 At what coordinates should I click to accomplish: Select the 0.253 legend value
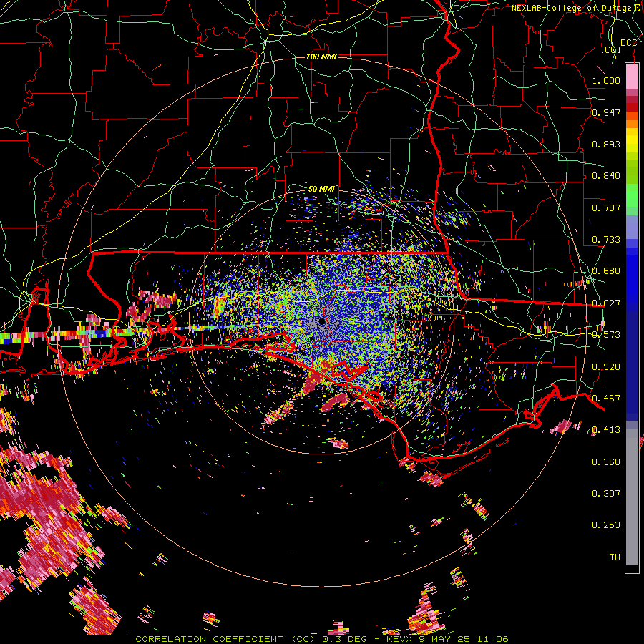point(606,525)
